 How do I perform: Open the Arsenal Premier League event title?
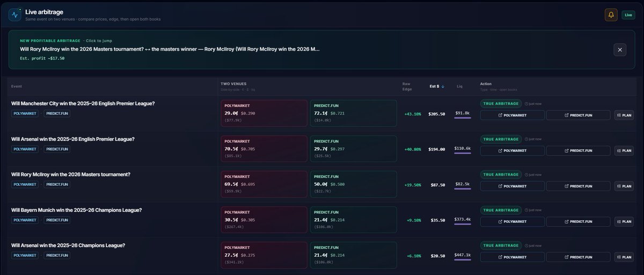[x=72, y=139]
